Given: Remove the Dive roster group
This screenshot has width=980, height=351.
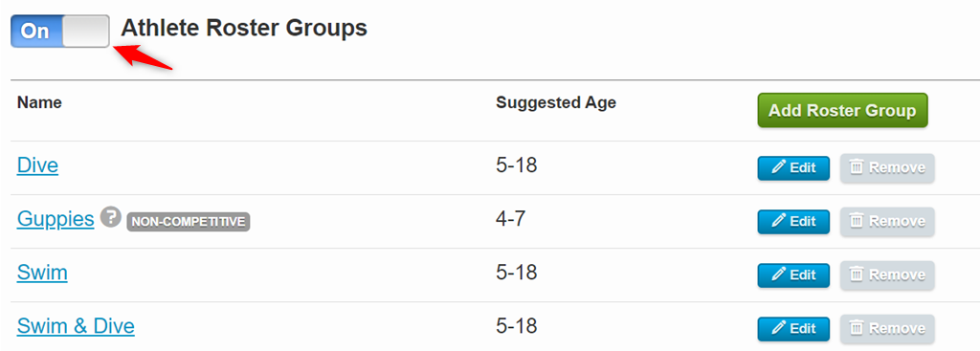Looking at the screenshot, I should pyautogui.click(x=887, y=168).
